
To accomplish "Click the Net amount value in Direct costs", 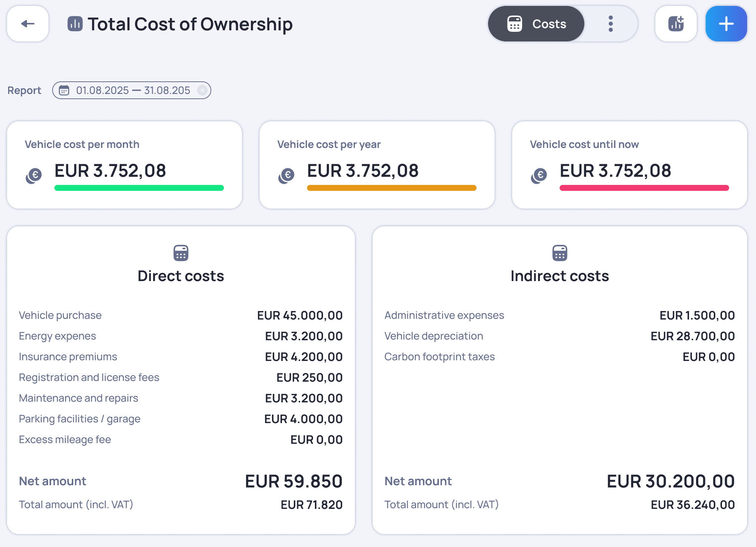I will pyautogui.click(x=294, y=481).
